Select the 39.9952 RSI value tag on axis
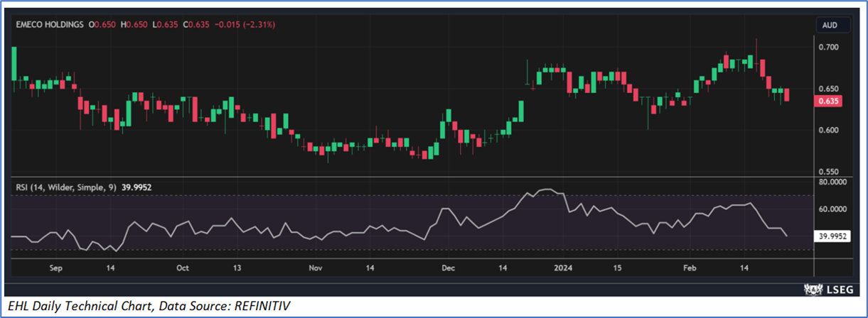Screen dimensions: 868x318 (x=832, y=236)
